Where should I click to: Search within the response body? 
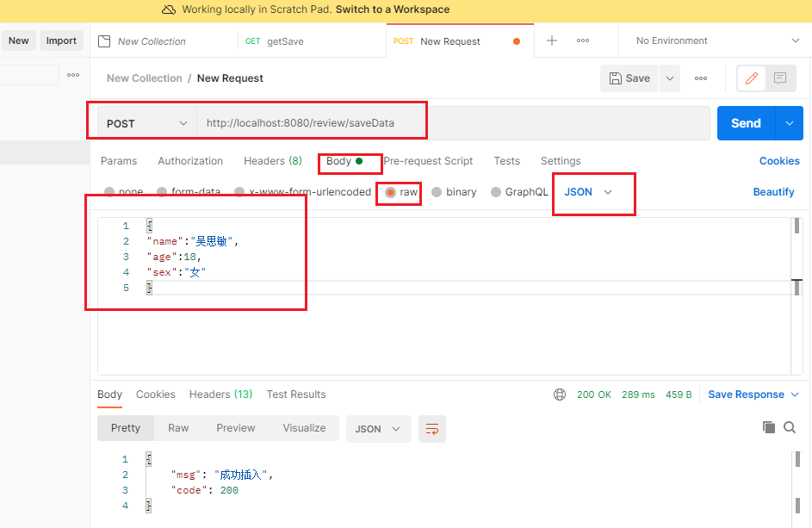tap(790, 427)
